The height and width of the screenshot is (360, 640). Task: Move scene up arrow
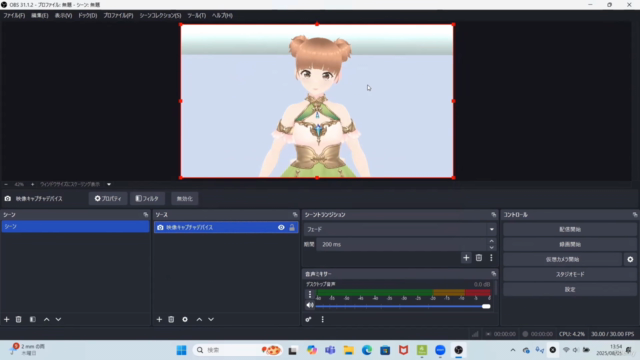tap(47, 319)
